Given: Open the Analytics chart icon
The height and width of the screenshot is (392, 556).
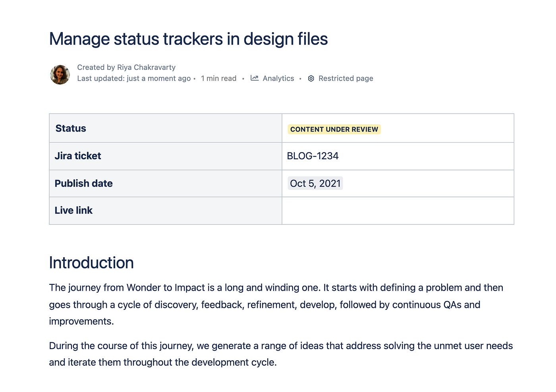Looking at the screenshot, I should [255, 78].
